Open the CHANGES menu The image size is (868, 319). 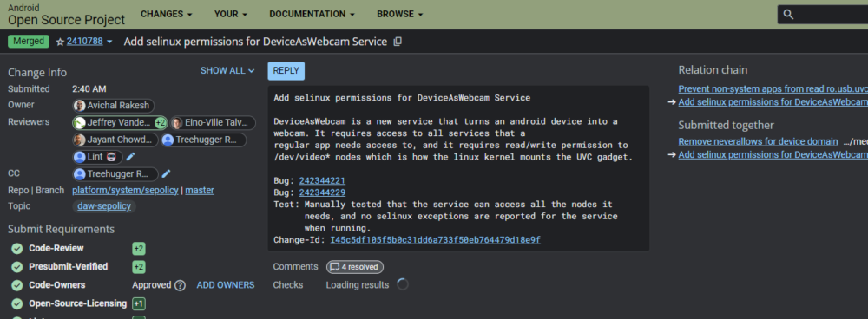coord(166,15)
